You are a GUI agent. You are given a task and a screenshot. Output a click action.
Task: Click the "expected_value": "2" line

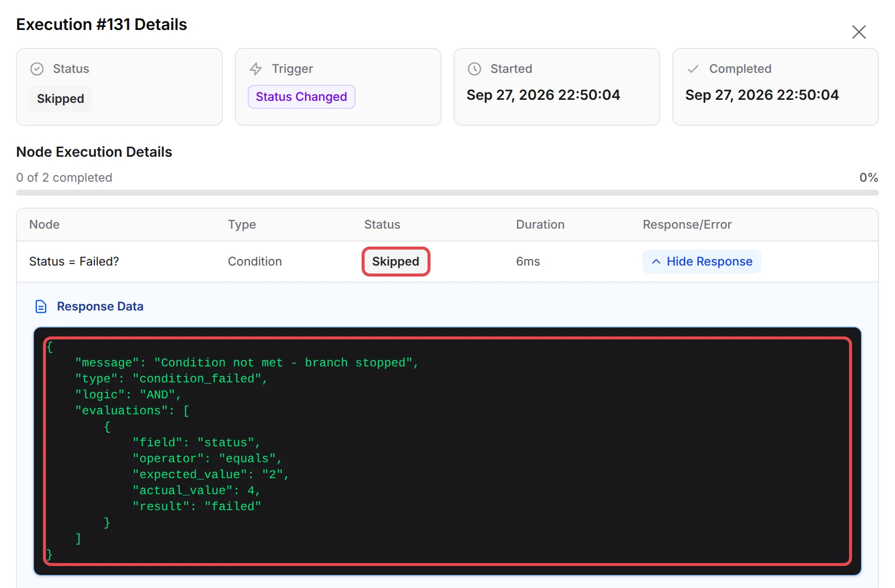(x=211, y=475)
